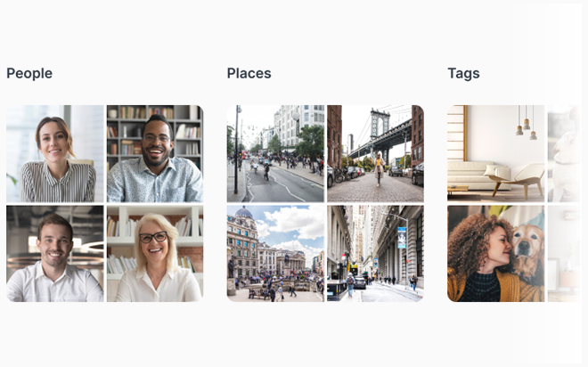This screenshot has width=588, height=367.
Task: Open the Tags section heading
Action: pyautogui.click(x=463, y=74)
